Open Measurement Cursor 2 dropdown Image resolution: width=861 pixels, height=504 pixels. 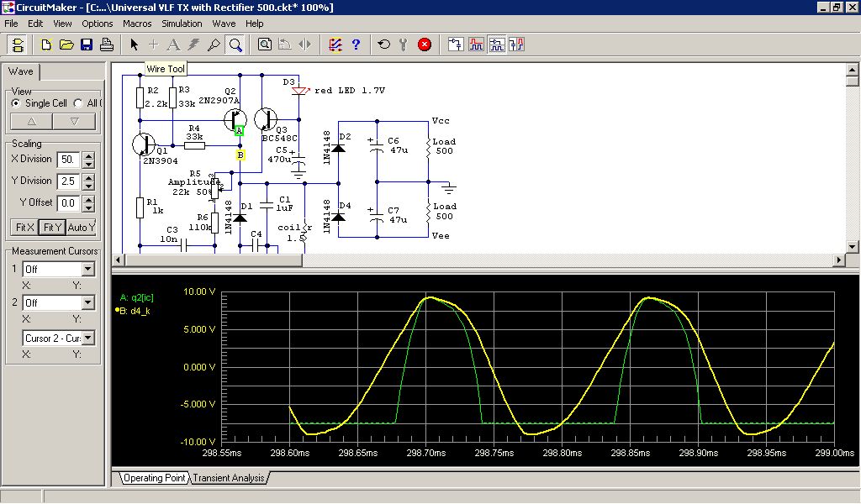87,302
